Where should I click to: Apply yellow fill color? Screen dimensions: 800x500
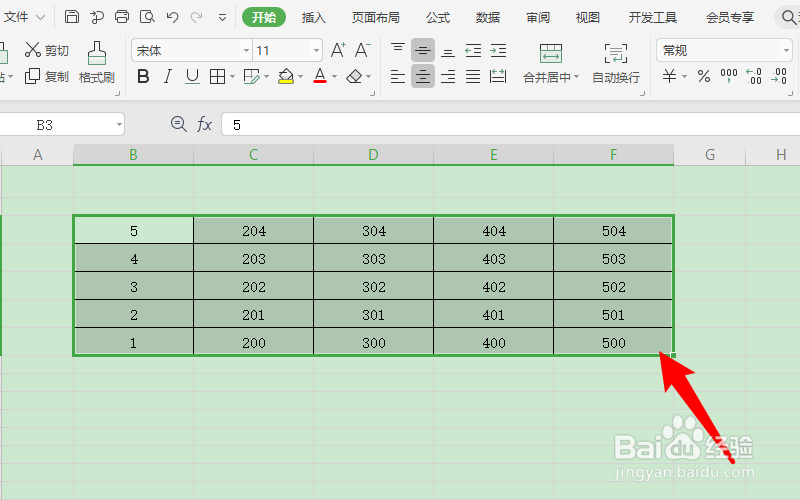coord(286,77)
